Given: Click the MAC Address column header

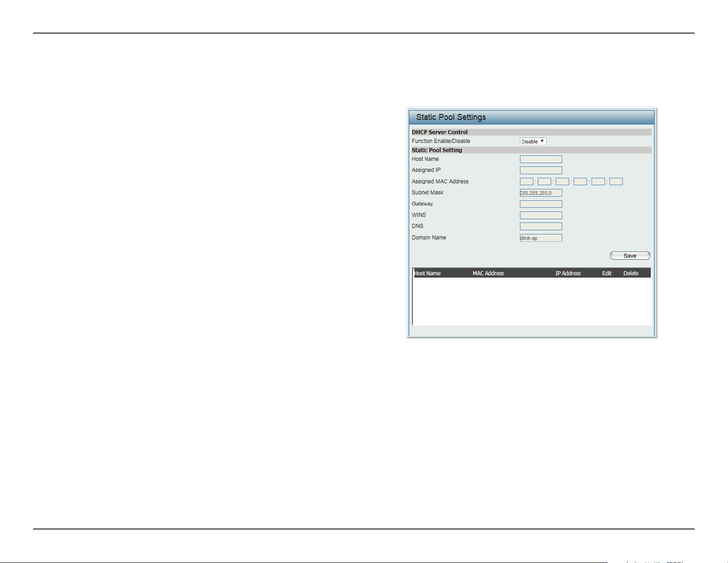Looking at the screenshot, I should [488, 273].
